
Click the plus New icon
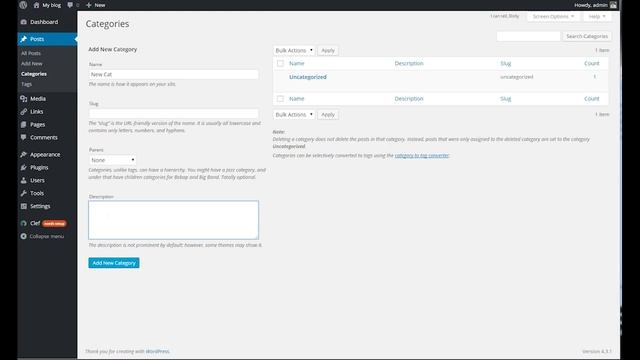click(89, 5)
